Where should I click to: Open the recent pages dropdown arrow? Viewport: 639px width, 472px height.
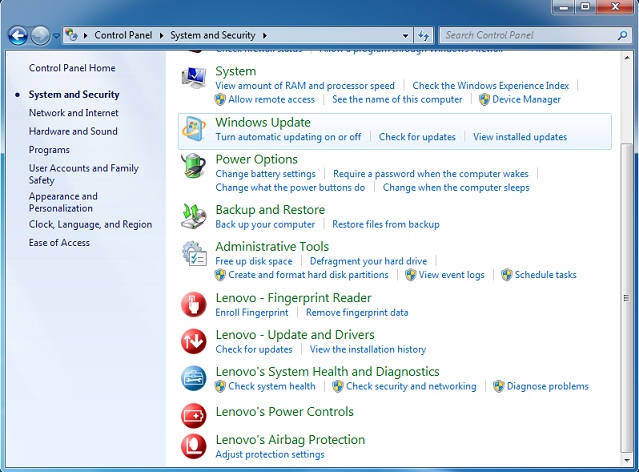pos(56,36)
